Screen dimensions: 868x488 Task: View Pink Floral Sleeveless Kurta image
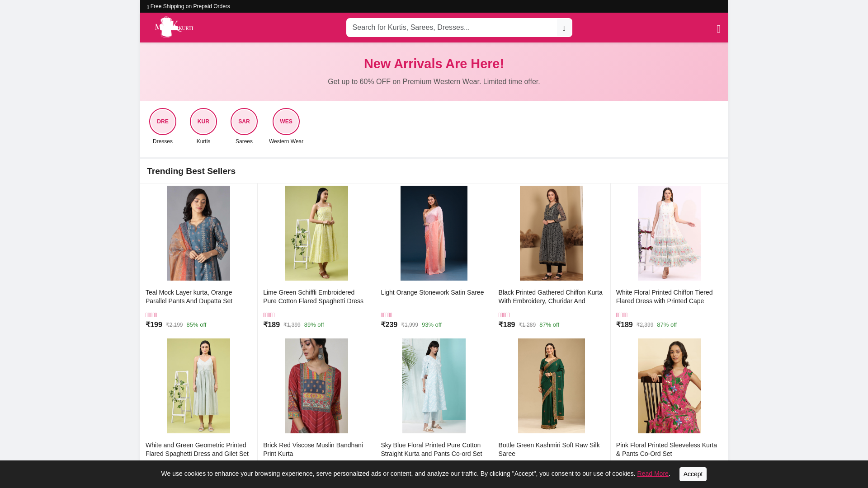click(669, 386)
